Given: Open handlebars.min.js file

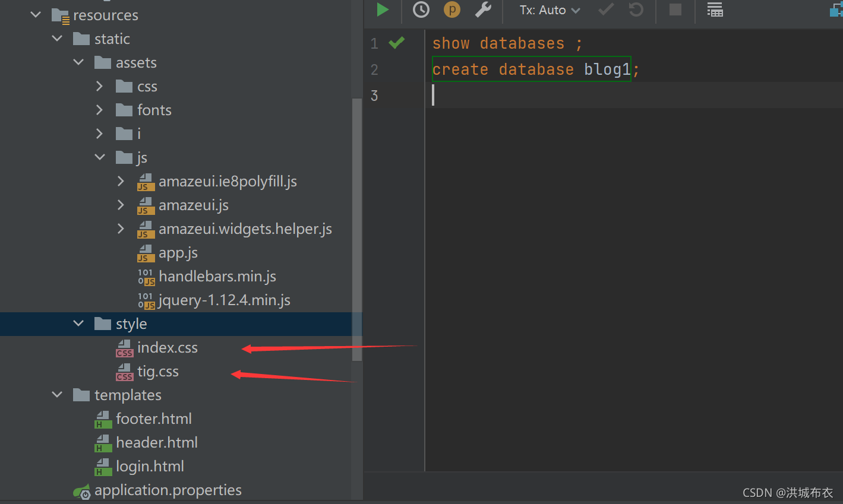Looking at the screenshot, I should pyautogui.click(x=217, y=276).
